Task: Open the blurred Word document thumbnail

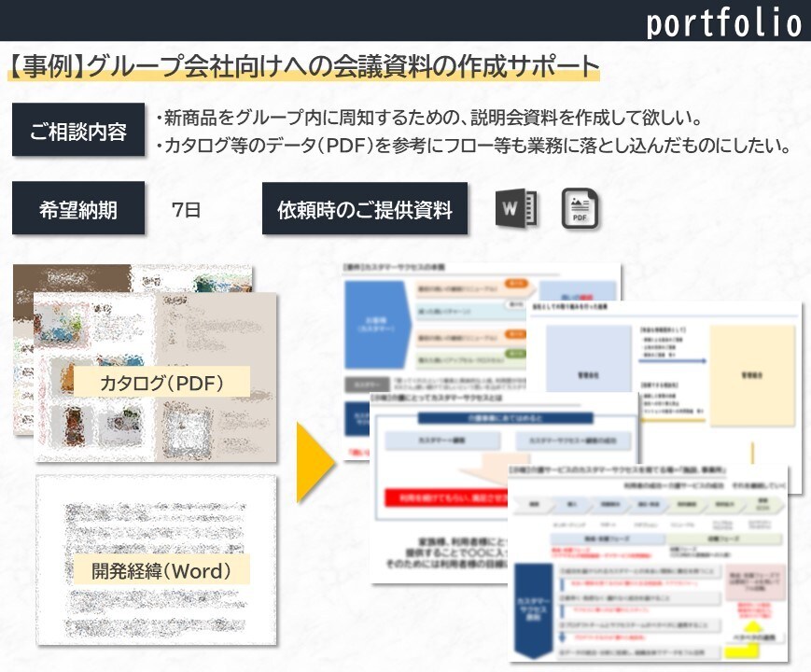Action: (156, 560)
